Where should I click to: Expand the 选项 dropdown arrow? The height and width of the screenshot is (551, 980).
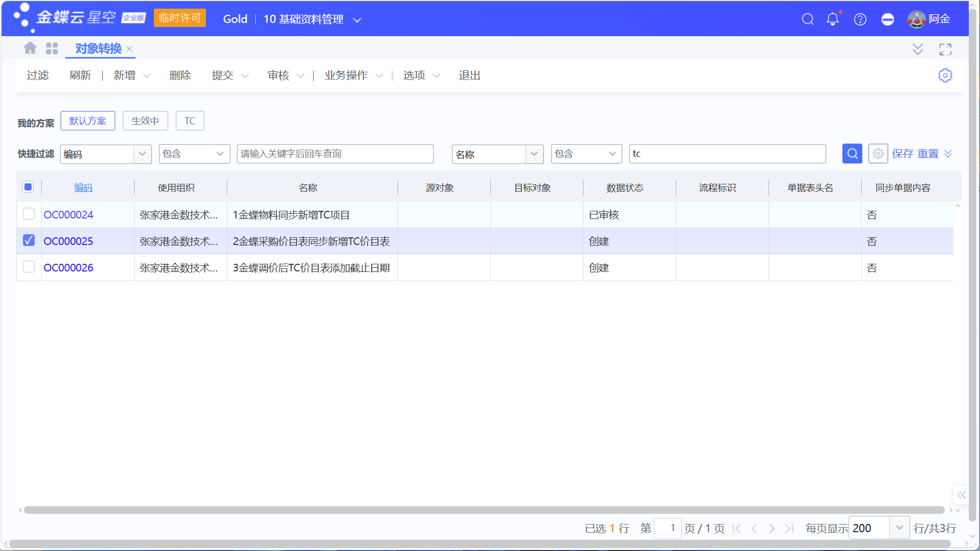[x=436, y=76]
